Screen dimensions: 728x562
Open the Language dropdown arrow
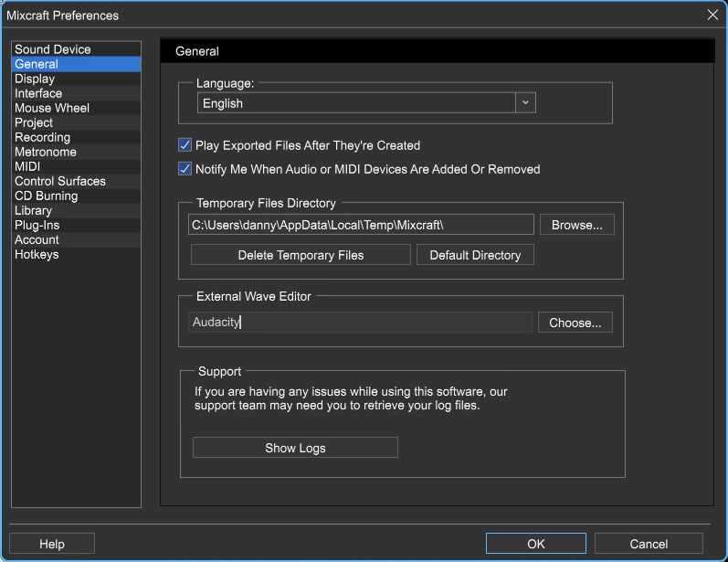tap(525, 102)
